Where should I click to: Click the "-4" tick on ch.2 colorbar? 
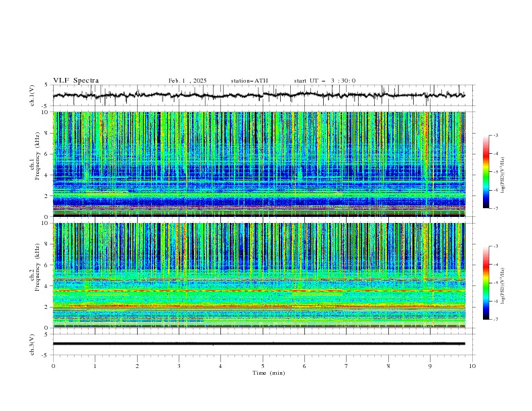coord(495,265)
